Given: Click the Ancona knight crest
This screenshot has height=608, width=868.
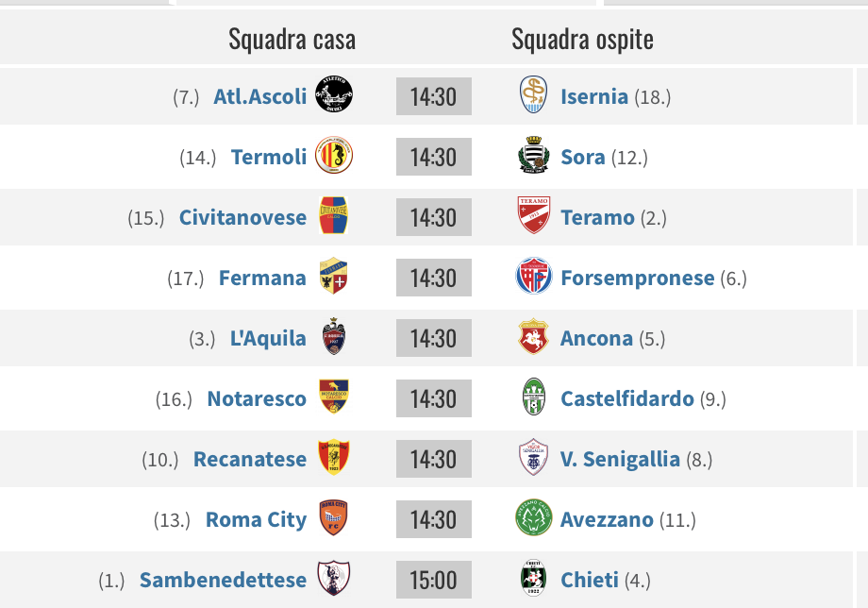Looking at the screenshot, I should click(534, 336).
